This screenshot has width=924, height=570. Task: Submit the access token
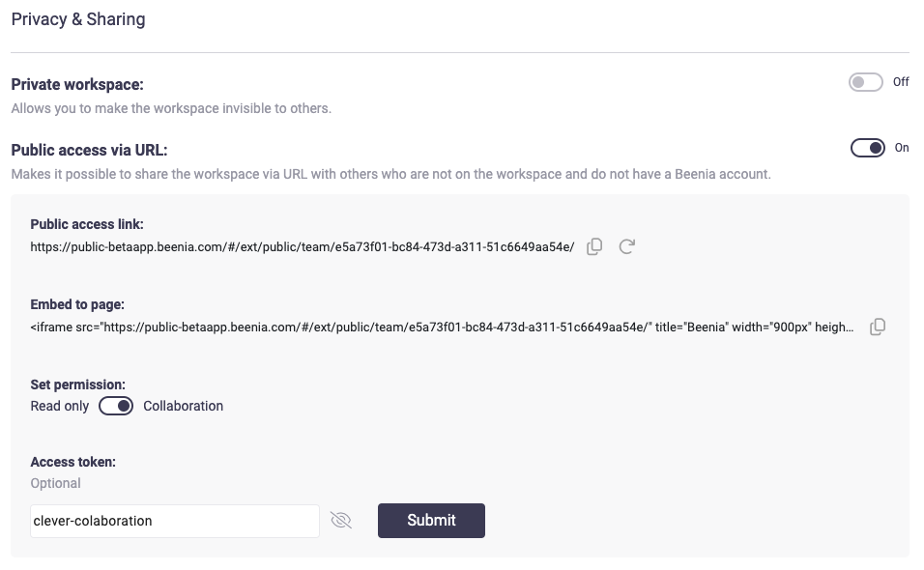pyautogui.click(x=431, y=520)
